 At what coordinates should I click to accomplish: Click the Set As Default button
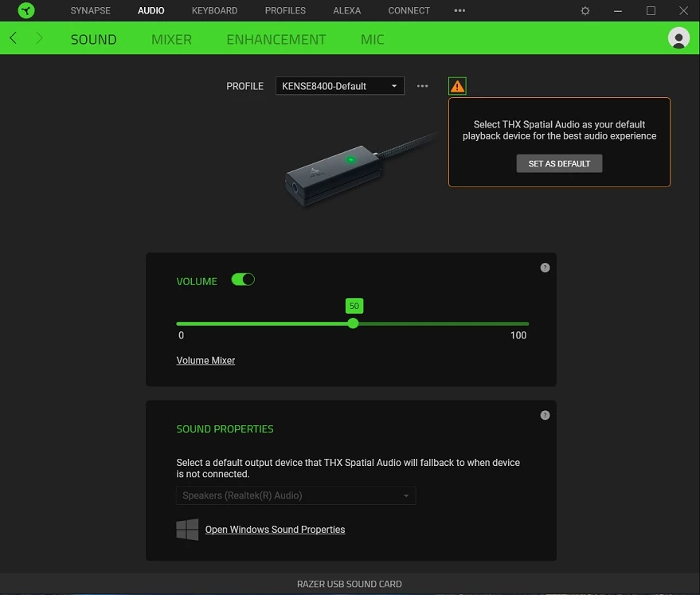[559, 163]
